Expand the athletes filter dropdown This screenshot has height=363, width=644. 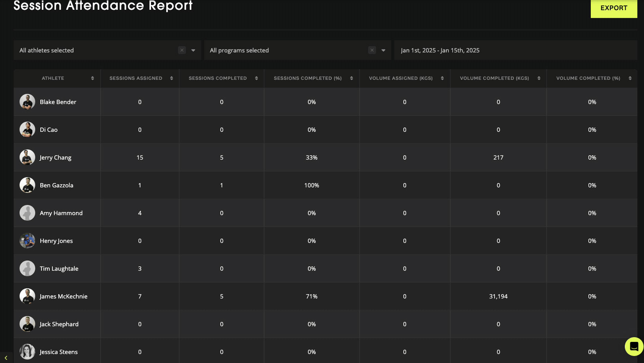coord(193,50)
